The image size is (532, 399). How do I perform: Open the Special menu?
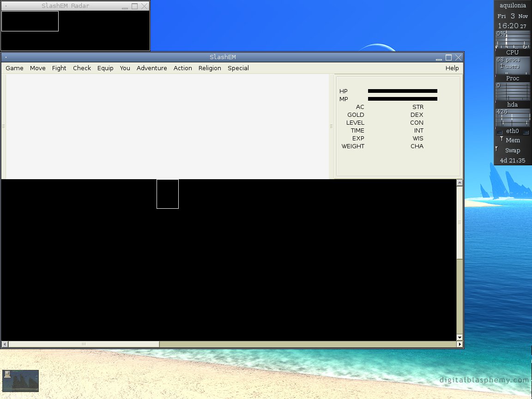pos(238,68)
